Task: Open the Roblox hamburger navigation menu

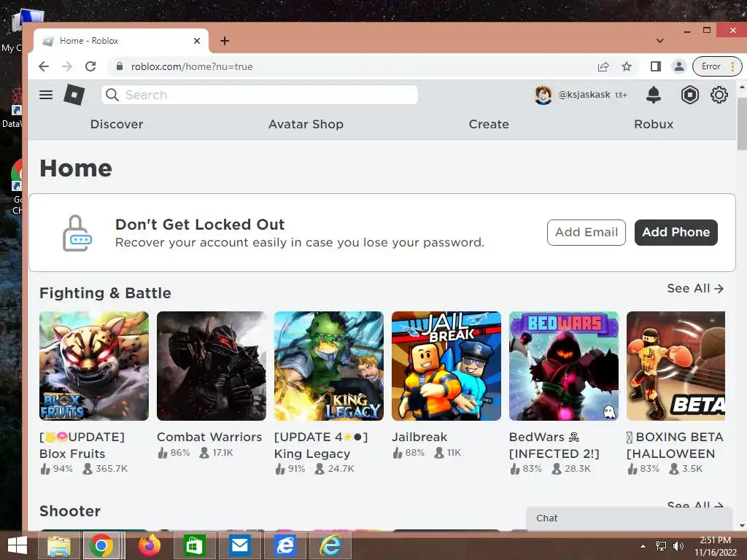Action: (x=46, y=95)
